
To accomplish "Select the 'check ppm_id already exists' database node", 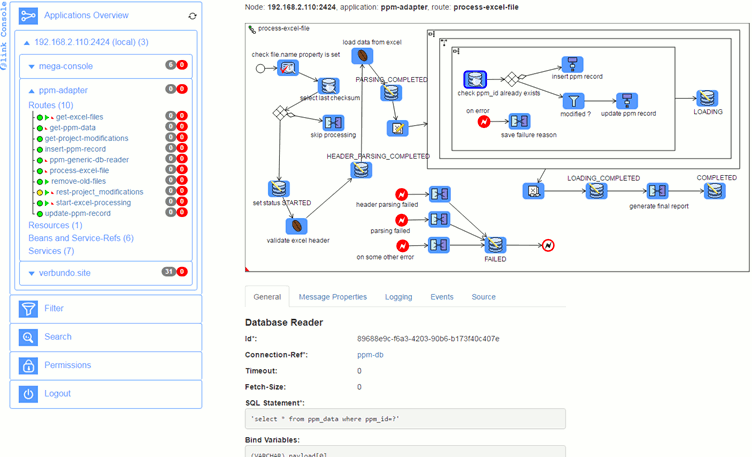I will pyautogui.click(x=478, y=79).
